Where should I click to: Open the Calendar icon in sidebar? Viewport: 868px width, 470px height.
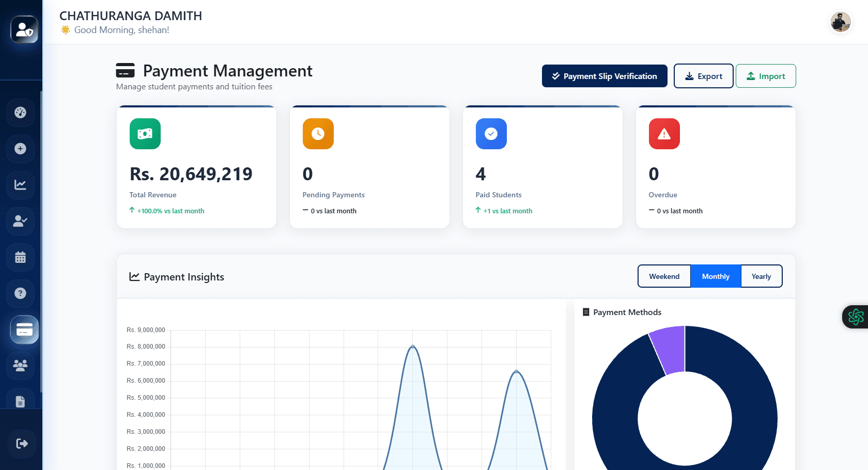pyautogui.click(x=21, y=257)
